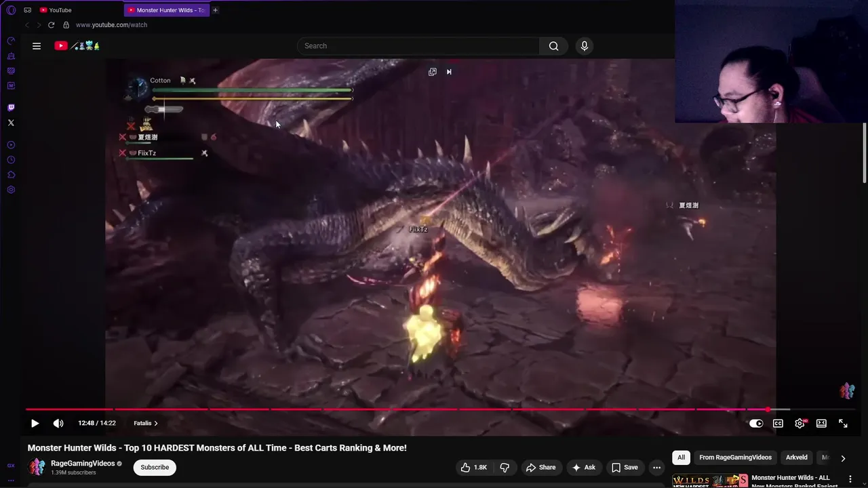Open History clock in the sidebar

coord(11,160)
